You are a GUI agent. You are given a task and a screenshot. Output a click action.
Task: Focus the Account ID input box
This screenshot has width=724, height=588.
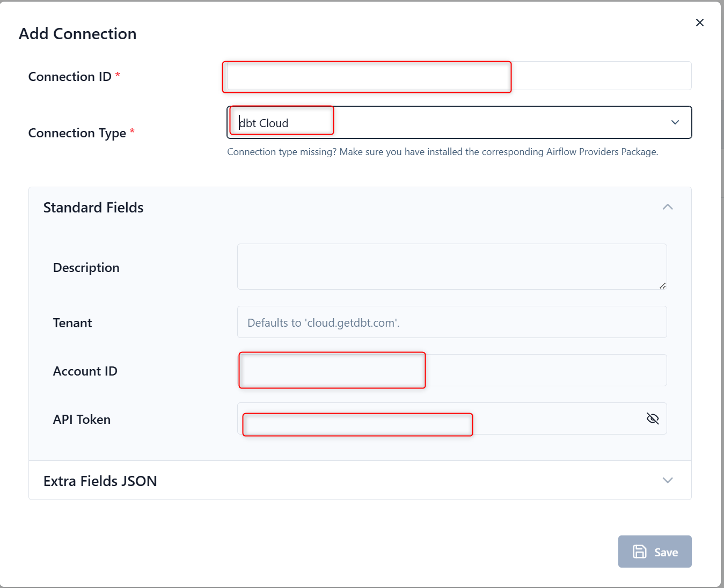click(x=451, y=370)
